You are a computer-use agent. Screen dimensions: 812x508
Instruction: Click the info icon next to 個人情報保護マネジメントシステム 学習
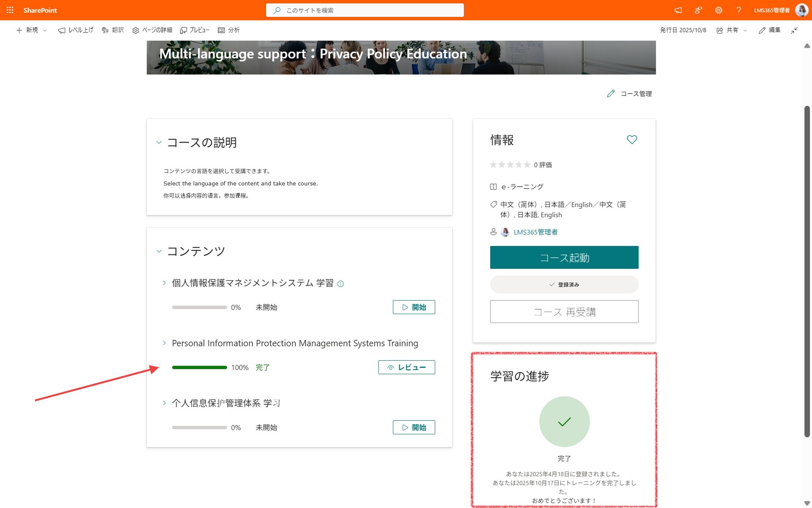point(340,284)
